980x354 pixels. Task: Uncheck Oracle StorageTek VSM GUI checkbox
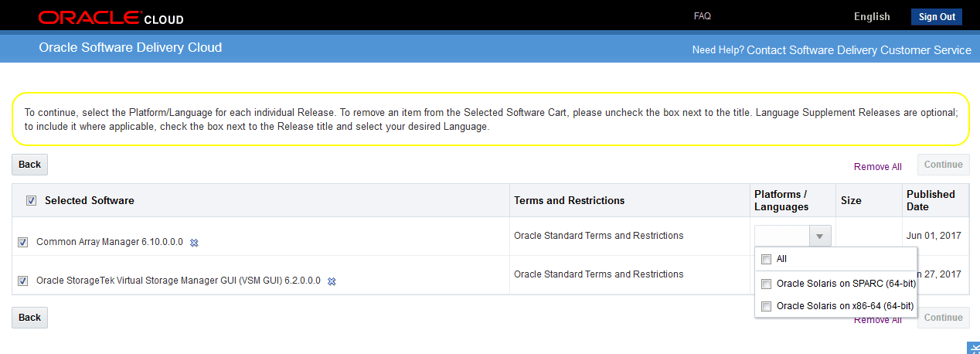(22, 281)
